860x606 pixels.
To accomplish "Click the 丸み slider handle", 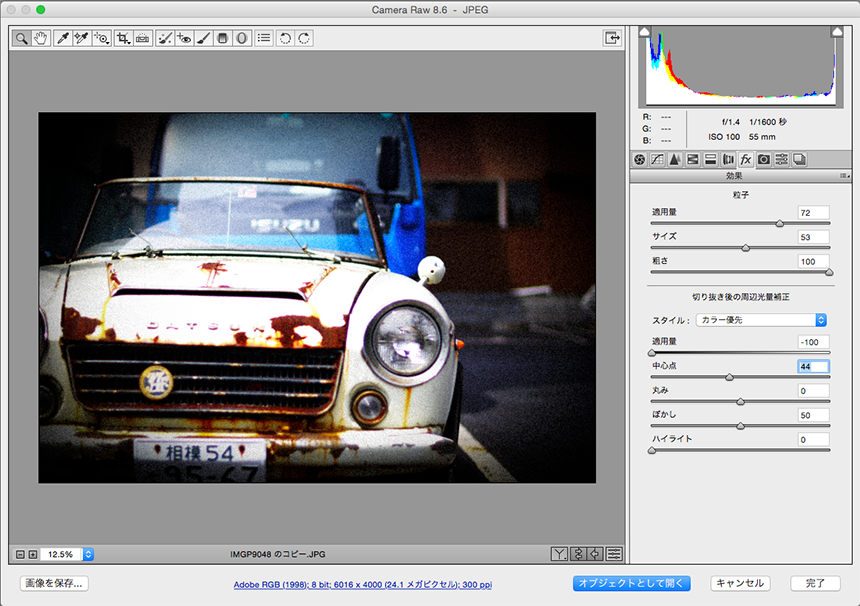I will [740, 401].
